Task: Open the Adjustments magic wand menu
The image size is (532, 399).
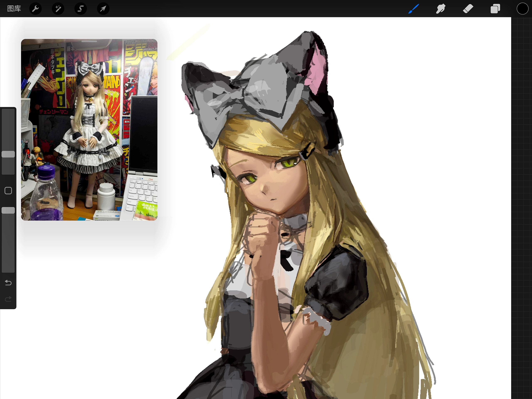Action: [x=58, y=9]
